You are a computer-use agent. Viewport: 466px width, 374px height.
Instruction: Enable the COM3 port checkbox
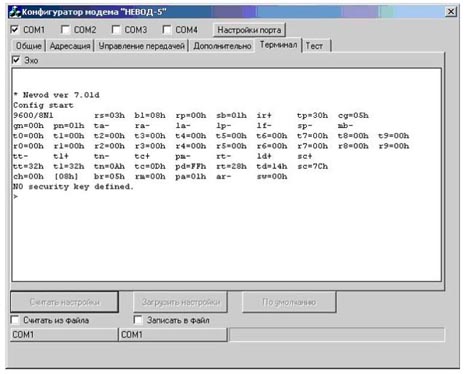point(116,30)
